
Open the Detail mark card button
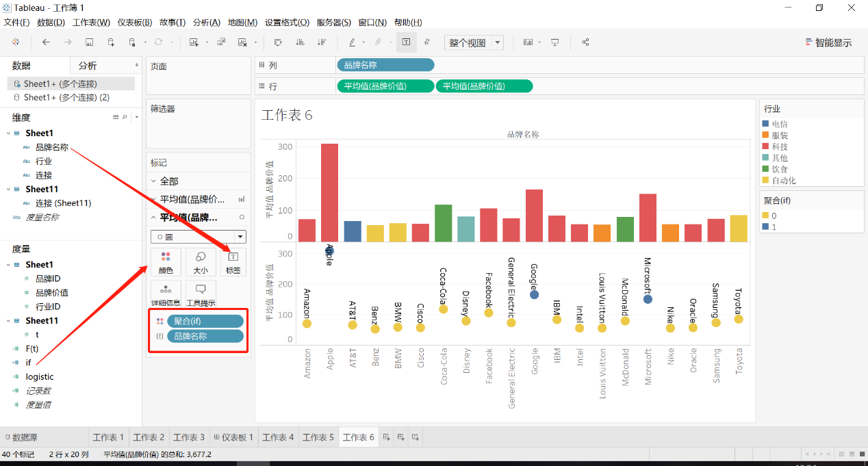[166, 294]
